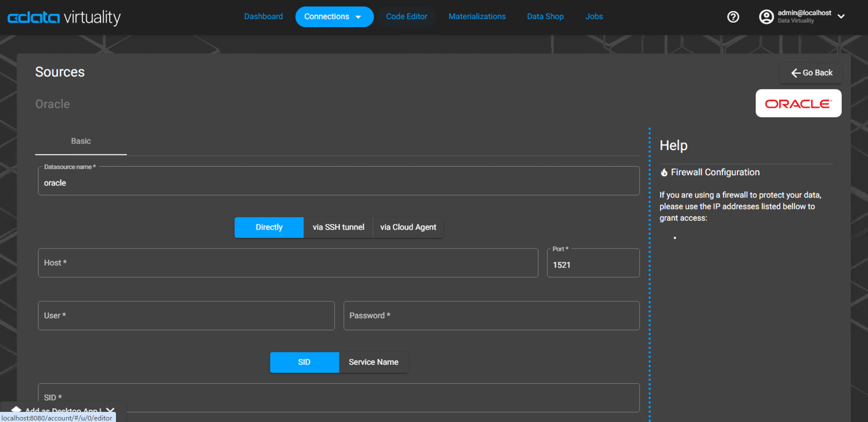Choose via Cloud Agent connection
This screenshot has width=868, height=422.
407,227
